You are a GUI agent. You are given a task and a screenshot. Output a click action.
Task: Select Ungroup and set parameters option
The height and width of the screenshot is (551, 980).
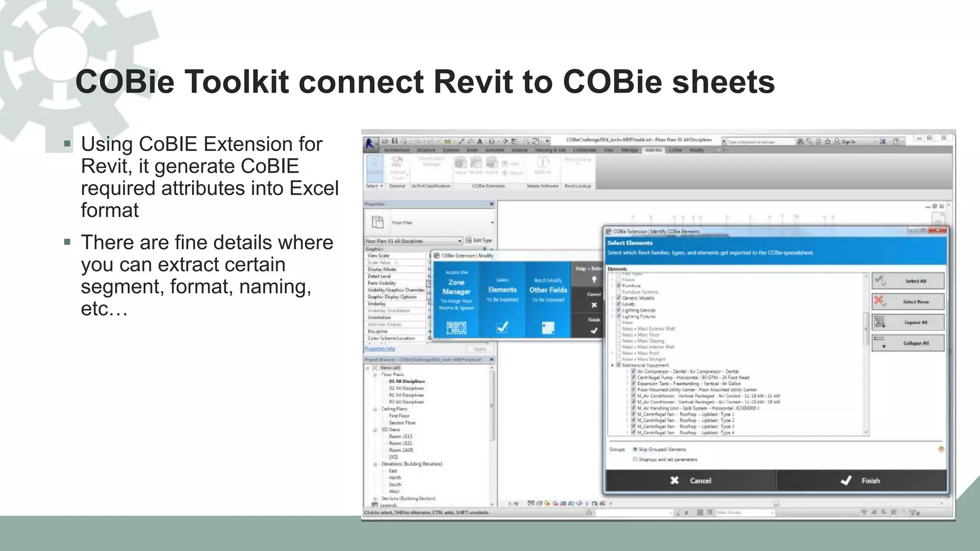coord(635,459)
